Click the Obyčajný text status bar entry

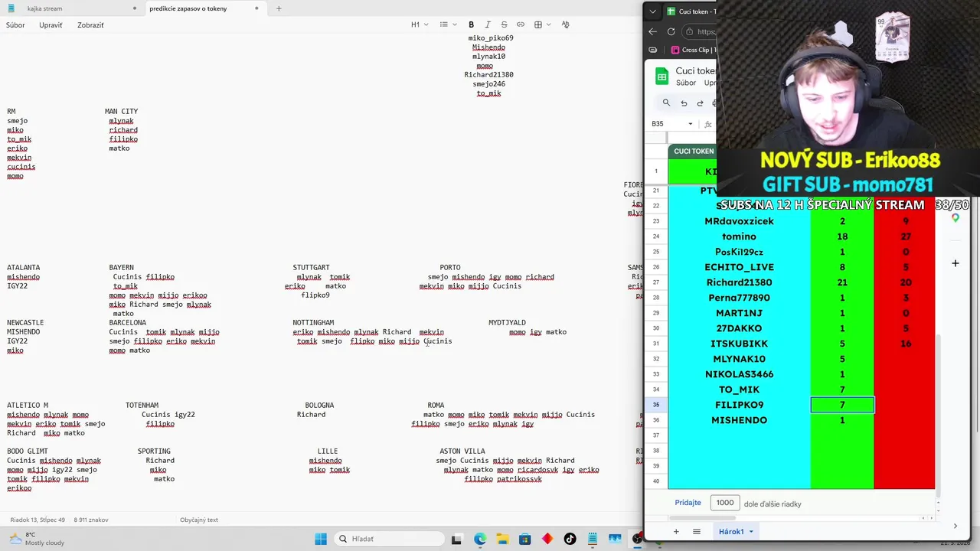[199, 520]
